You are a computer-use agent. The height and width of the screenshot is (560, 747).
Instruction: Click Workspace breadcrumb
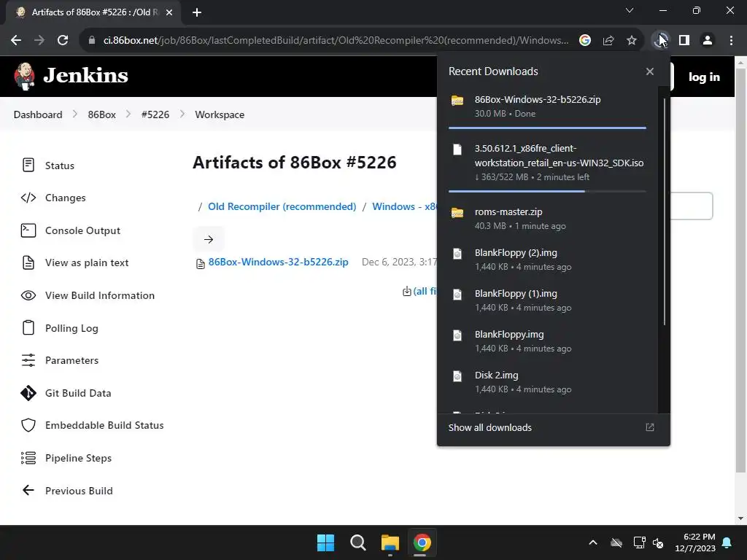point(220,114)
